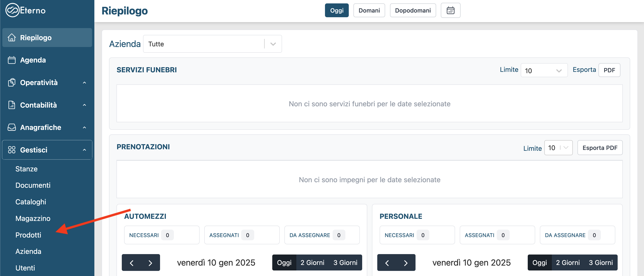
Task: Go to previous day in Automezzi
Action: (132, 263)
